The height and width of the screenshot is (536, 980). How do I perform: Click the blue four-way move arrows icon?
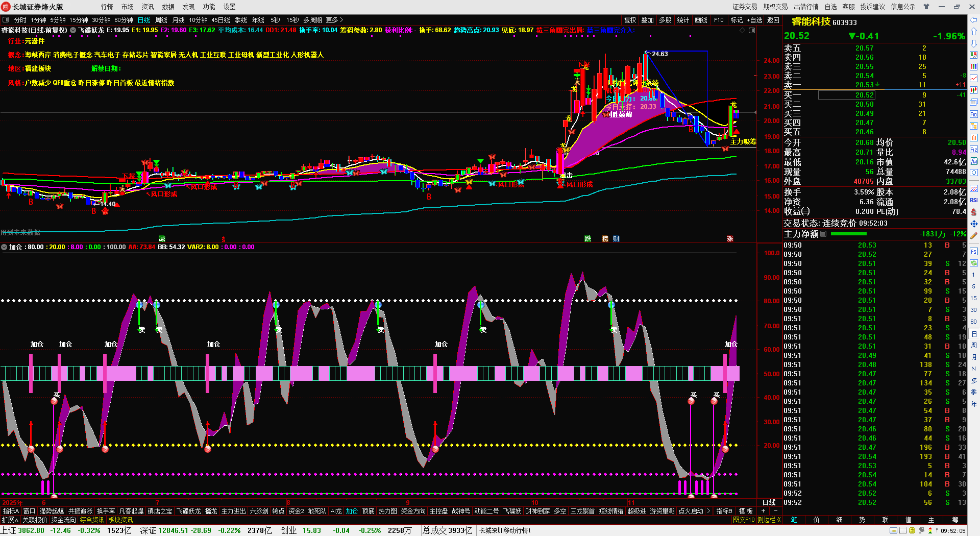point(974,224)
